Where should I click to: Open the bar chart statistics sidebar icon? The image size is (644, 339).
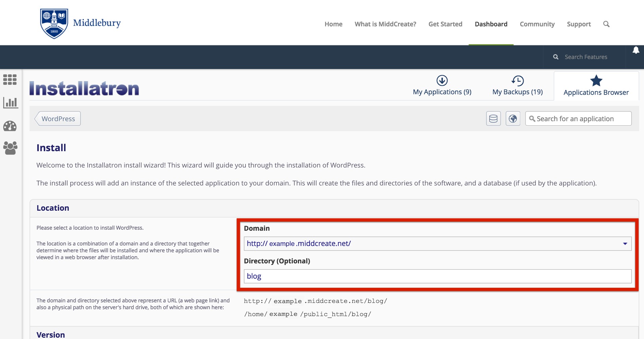(10, 103)
